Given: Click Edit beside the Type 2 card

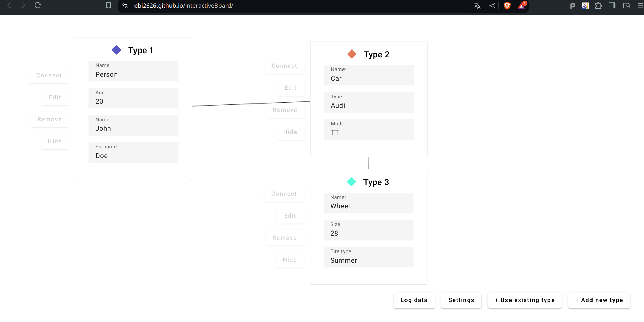Looking at the screenshot, I should pyautogui.click(x=290, y=88).
